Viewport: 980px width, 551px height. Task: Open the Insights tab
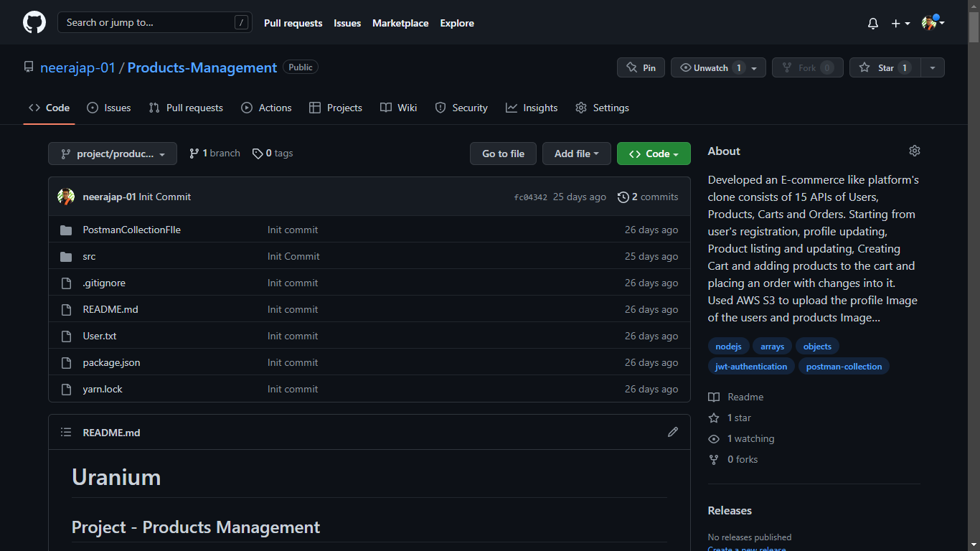532,108
